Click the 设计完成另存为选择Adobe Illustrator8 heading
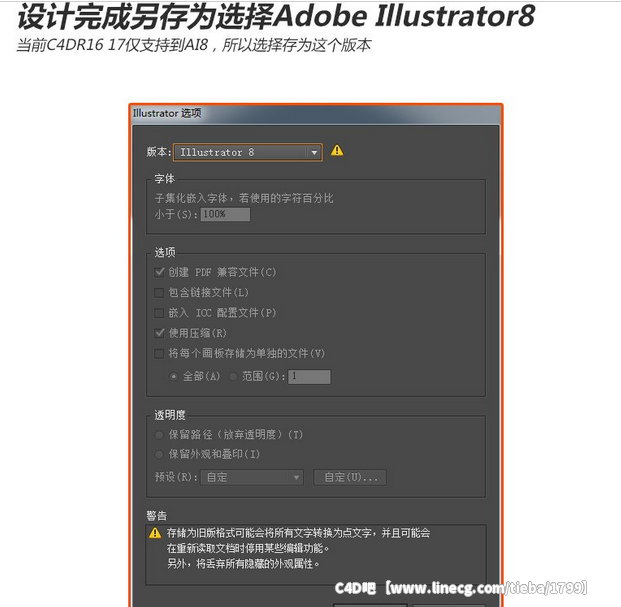Screen dimensions: 621x607 [x=276, y=17]
